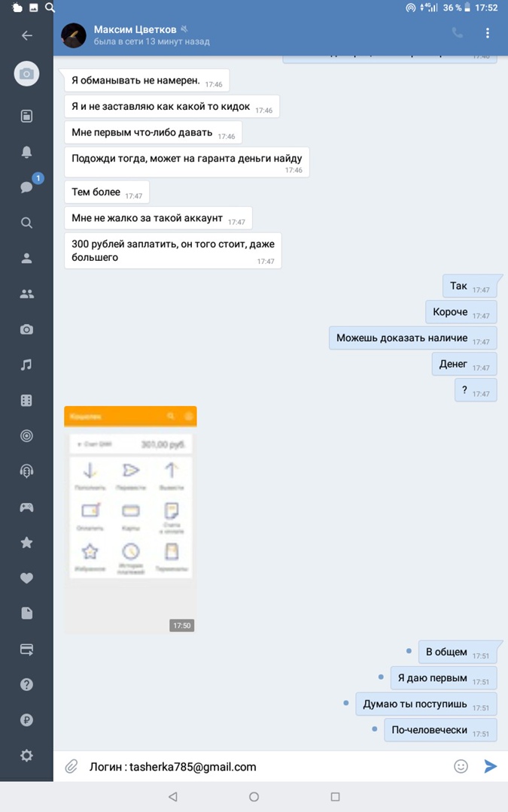Open the camera avatar button in the sidebar
Image resolution: width=508 pixels, height=812 pixels.
coord(26,74)
